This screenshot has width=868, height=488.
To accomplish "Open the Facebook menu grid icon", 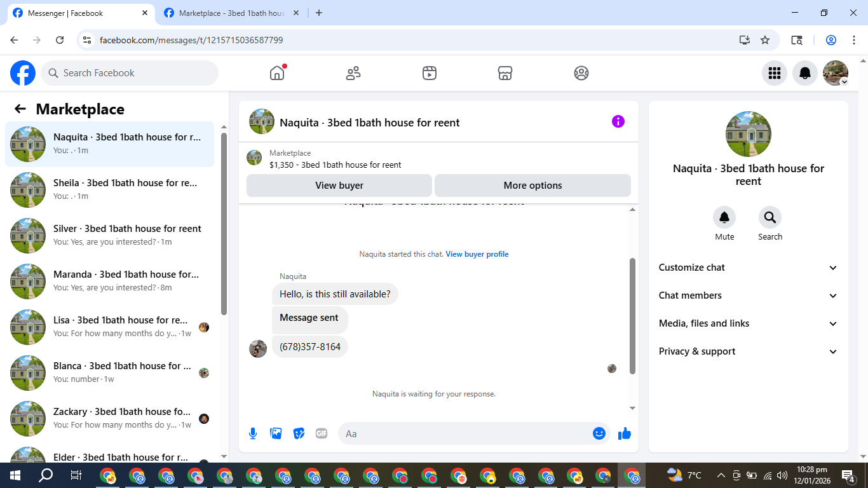I will (775, 73).
